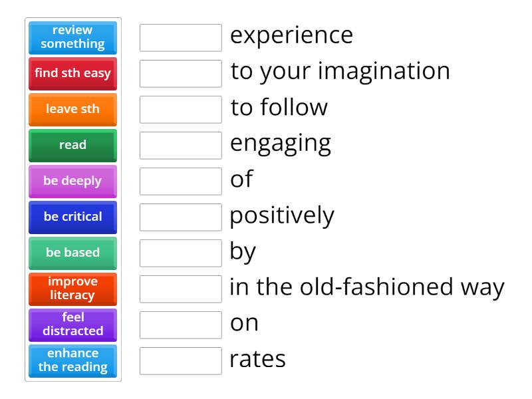Click the blank slot before 'to your imagination'
532x399 pixels.
tap(181, 74)
